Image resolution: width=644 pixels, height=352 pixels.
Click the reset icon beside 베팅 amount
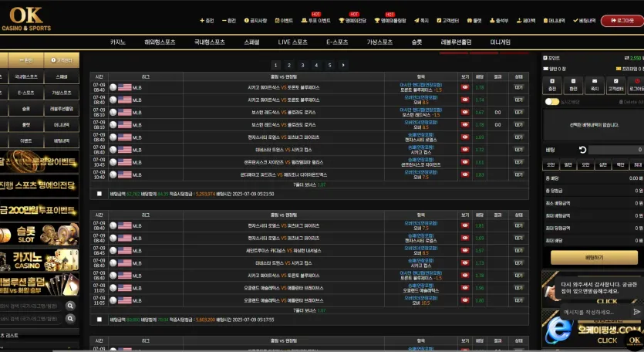(582, 150)
